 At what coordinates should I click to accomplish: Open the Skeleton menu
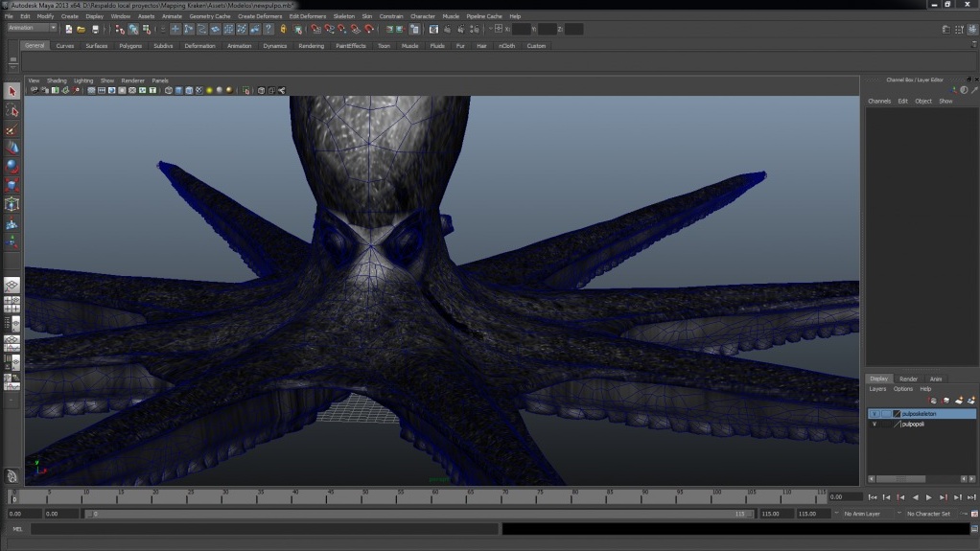(343, 16)
